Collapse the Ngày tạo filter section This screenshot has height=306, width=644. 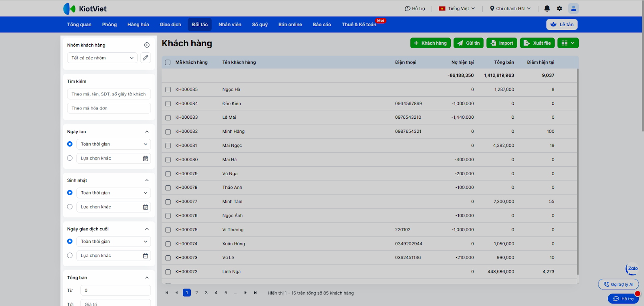[x=147, y=132]
